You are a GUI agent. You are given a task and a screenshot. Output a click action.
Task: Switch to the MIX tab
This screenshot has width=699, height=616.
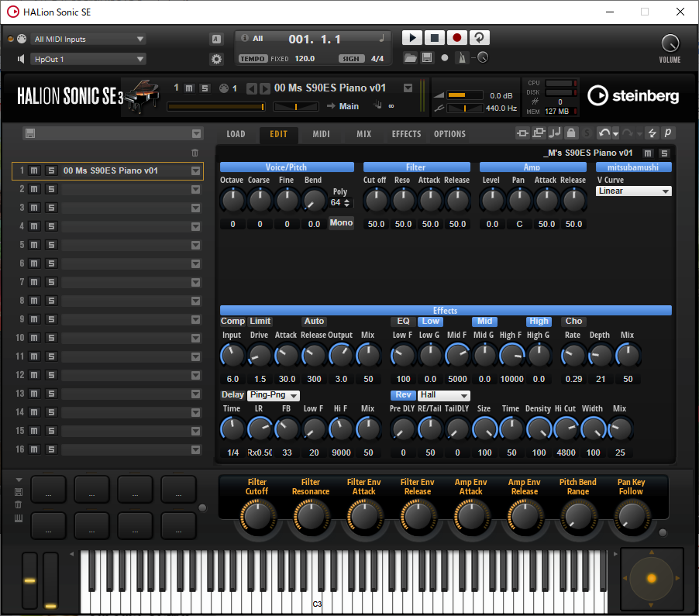click(363, 134)
